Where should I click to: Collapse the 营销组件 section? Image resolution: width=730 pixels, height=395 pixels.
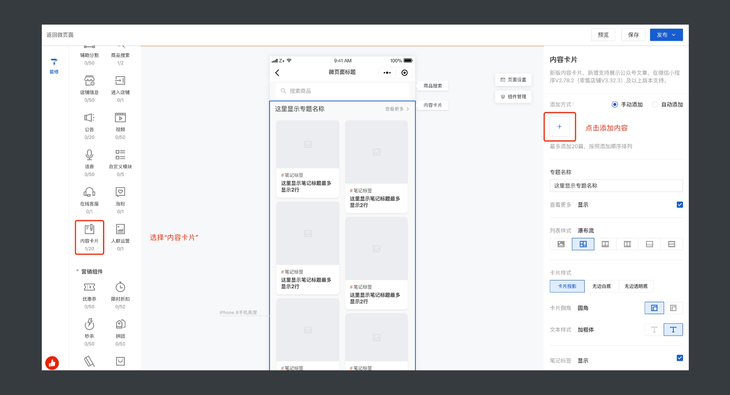pyautogui.click(x=77, y=271)
